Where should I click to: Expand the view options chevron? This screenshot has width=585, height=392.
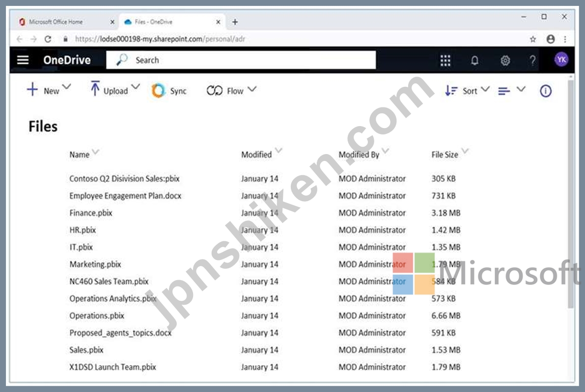tap(521, 89)
